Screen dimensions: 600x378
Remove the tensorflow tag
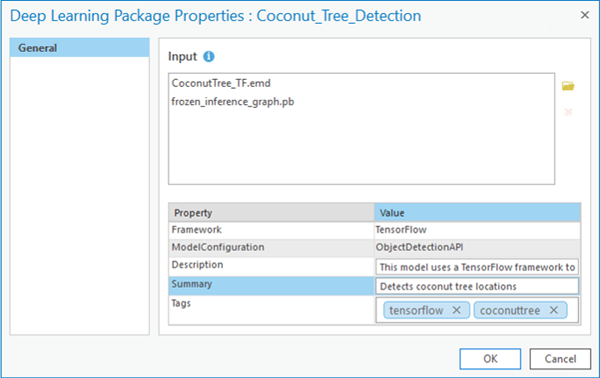pos(457,310)
